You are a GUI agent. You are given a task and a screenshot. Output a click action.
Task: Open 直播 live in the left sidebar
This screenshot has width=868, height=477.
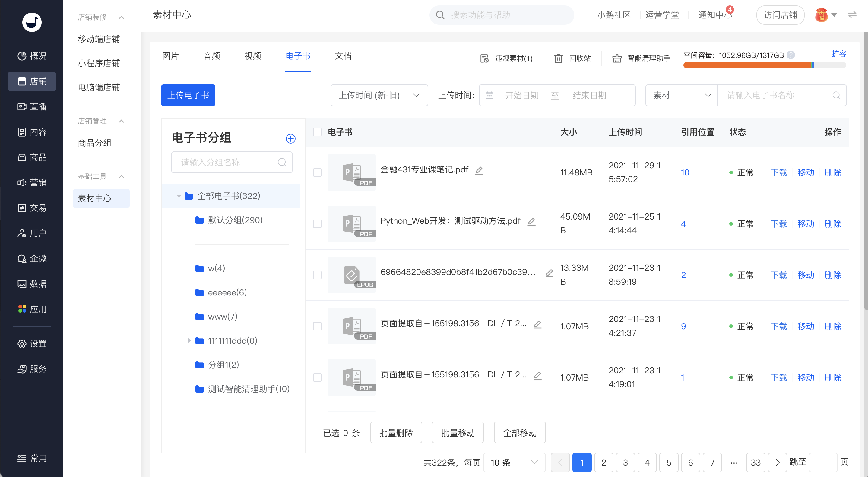(32, 107)
